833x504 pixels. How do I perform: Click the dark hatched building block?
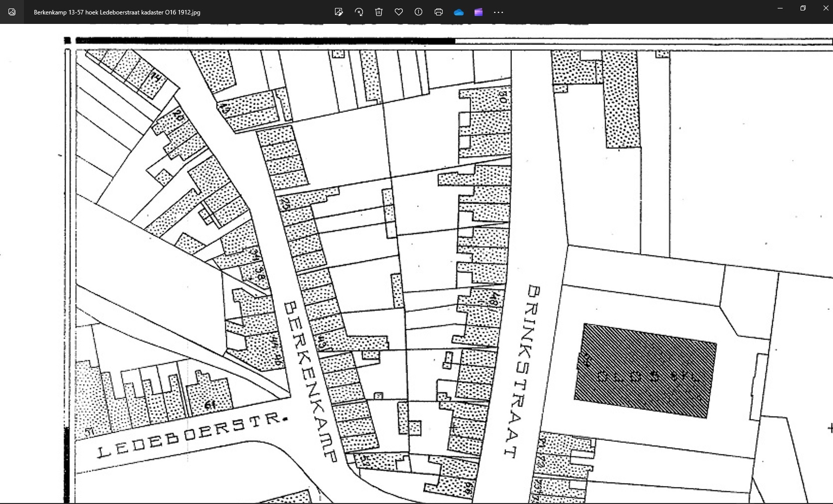coord(646,371)
